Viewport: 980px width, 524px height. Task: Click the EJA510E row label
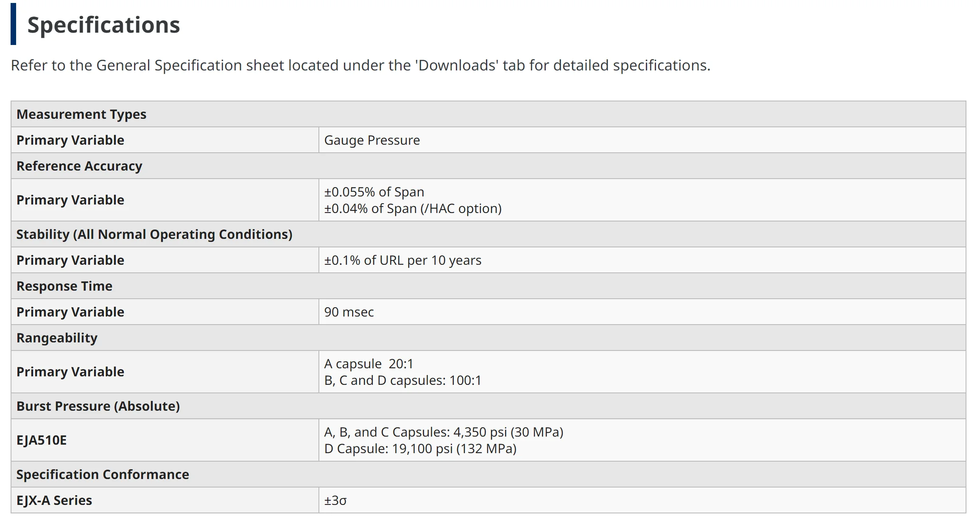click(42, 440)
